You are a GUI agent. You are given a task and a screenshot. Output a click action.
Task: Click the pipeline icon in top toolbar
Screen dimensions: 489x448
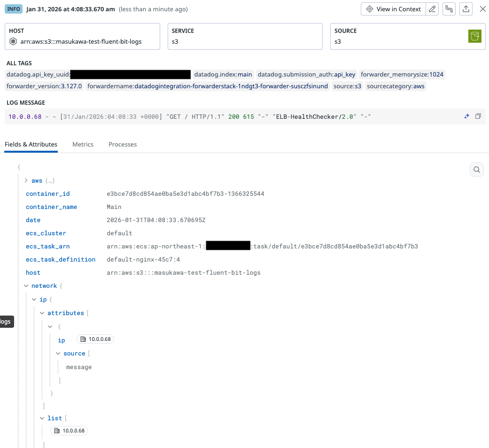tap(449, 9)
